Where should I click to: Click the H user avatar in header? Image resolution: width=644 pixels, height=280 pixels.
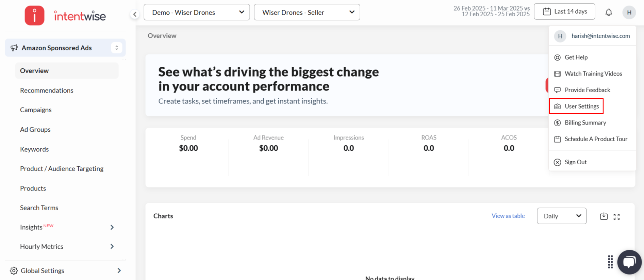pyautogui.click(x=629, y=12)
